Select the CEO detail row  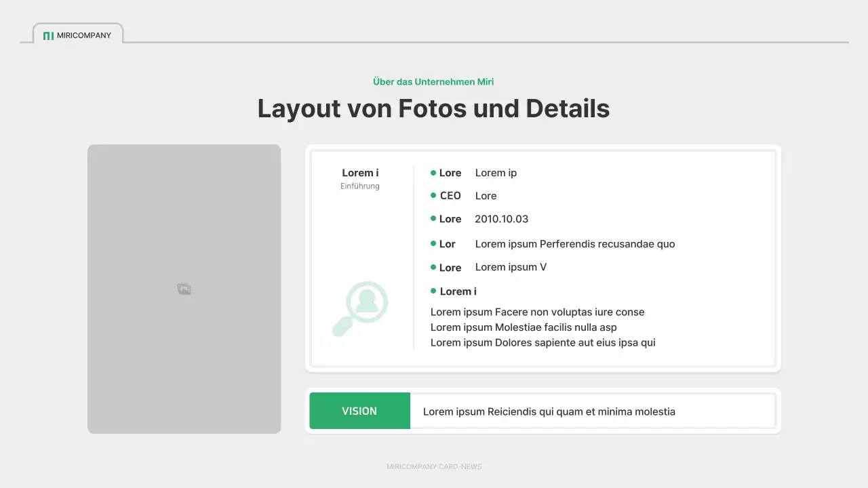468,195
